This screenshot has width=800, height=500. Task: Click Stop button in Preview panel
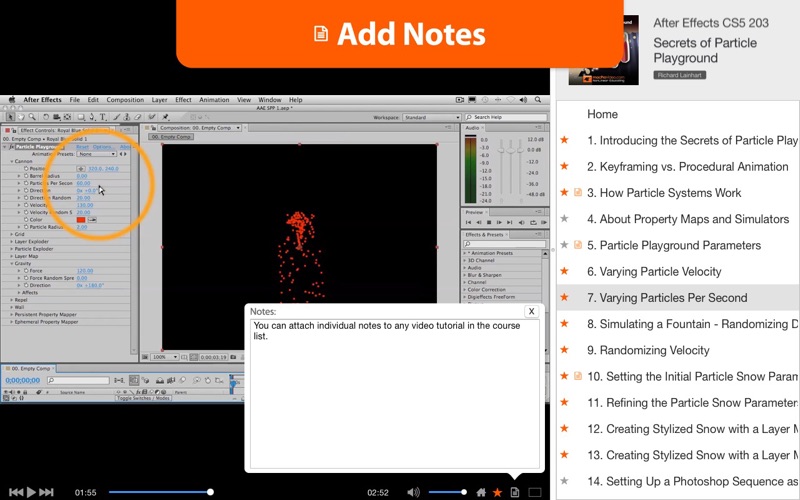tap(489, 222)
